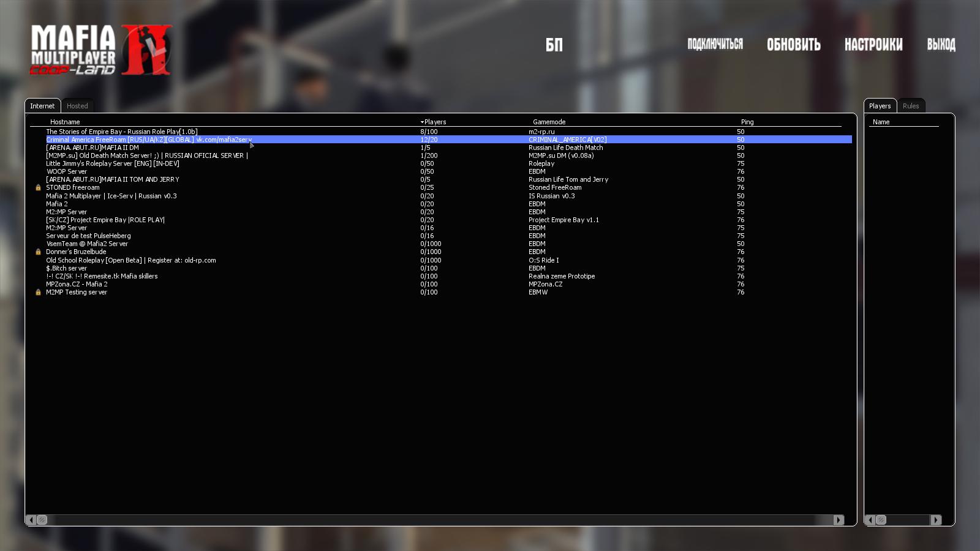Click the players panel left scroll arrow
This screenshot has width=980, height=551.
coord(870,520)
